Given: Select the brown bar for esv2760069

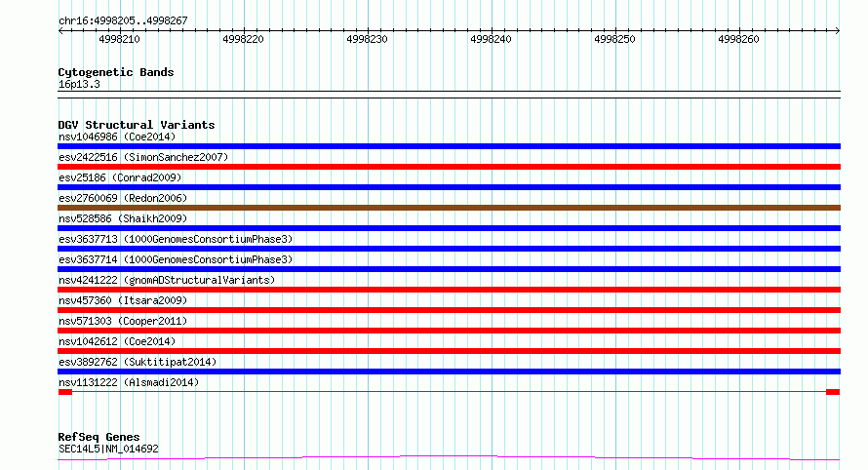Looking at the screenshot, I should click(449, 208).
